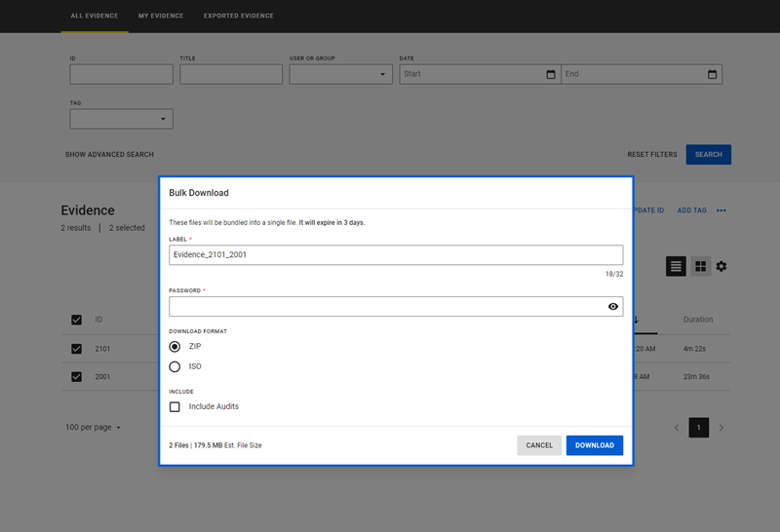
Task: Focus the Label text field
Action: (396, 255)
